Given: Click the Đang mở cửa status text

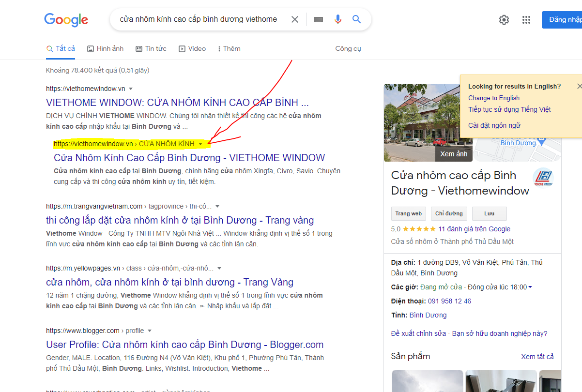Looking at the screenshot, I should tap(441, 287).
